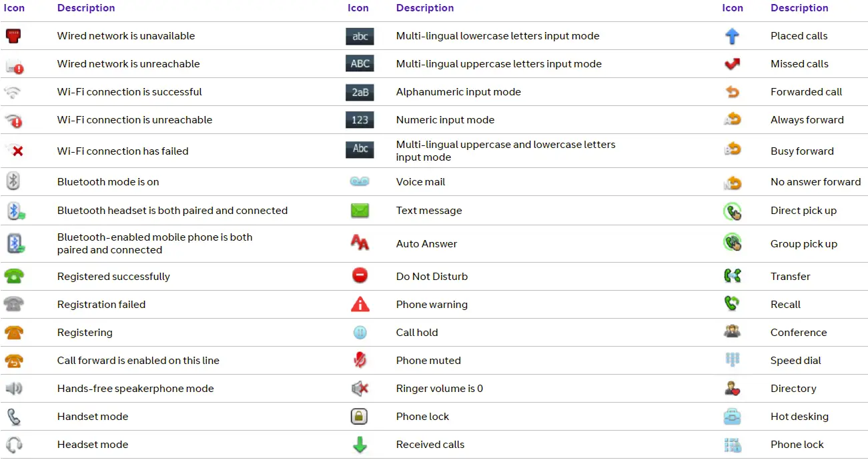Click the Call hold pause icon
This screenshot has height=460, width=868.
[x=360, y=333]
